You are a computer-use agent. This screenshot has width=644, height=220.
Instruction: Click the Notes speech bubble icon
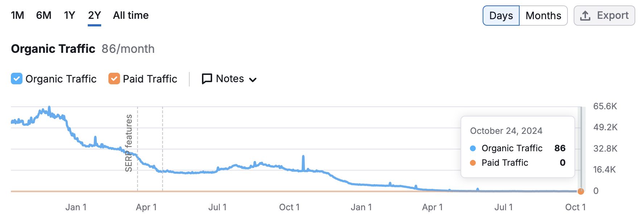click(x=207, y=79)
